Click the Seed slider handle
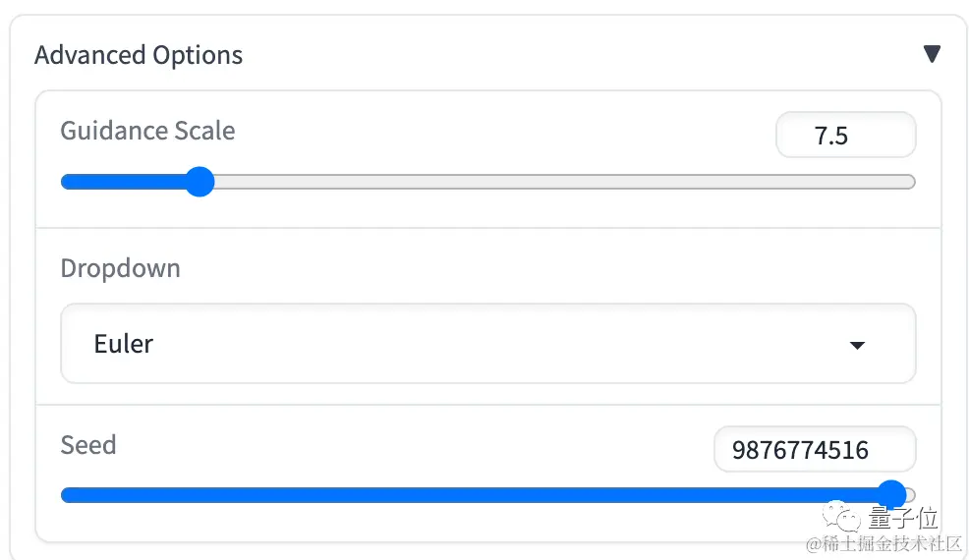969x560 pixels. coord(891,494)
